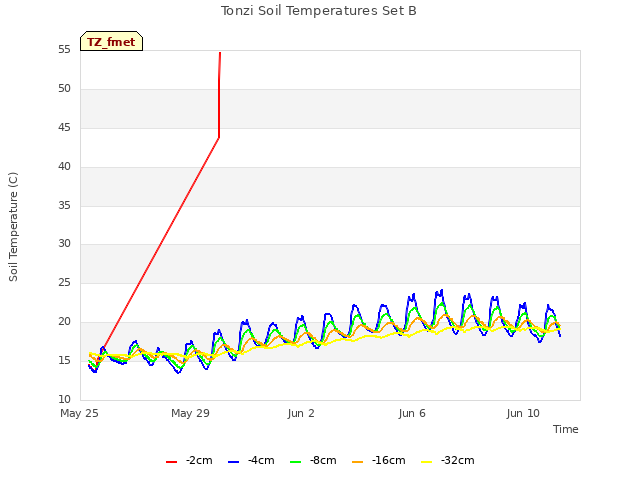Click the orange -16cm legend color marker
Viewport: 640px width, 480px height.
tap(358, 462)
